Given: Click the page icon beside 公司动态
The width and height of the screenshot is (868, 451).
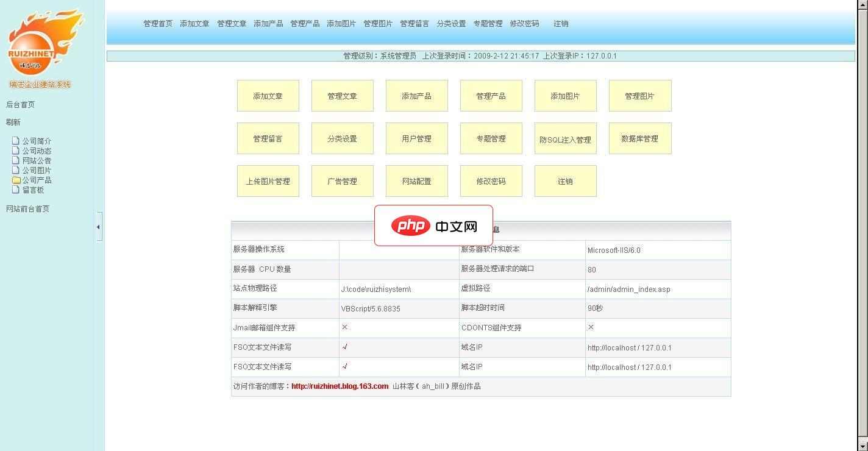Looking at the screenshot, I should (15, 150).
